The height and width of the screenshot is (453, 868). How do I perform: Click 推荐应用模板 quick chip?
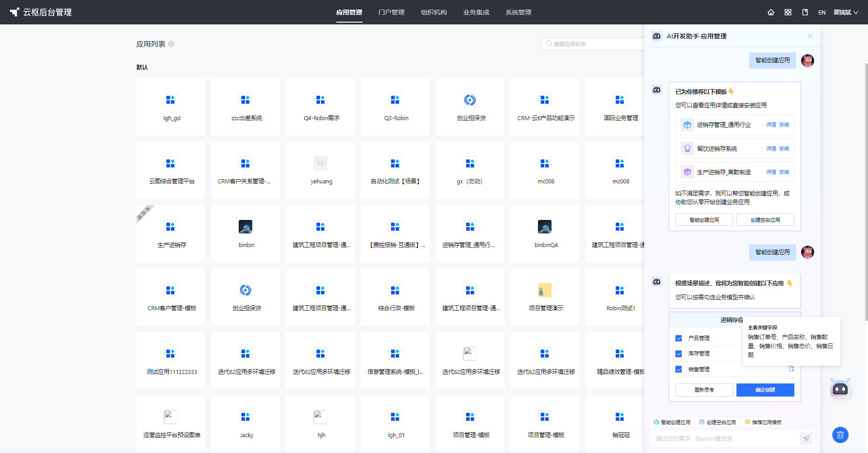[x=763, y=422]
